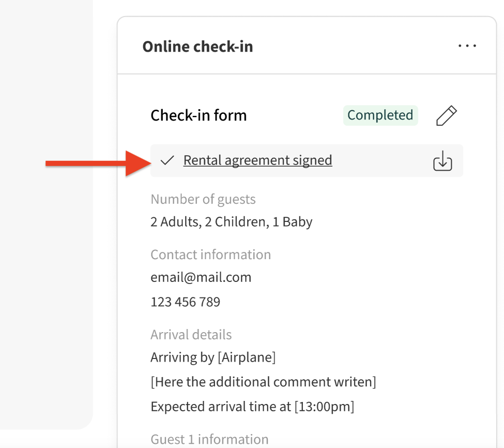Select the Arriving by [Airplane] text

pyautogui.click(x=213, y=357)
